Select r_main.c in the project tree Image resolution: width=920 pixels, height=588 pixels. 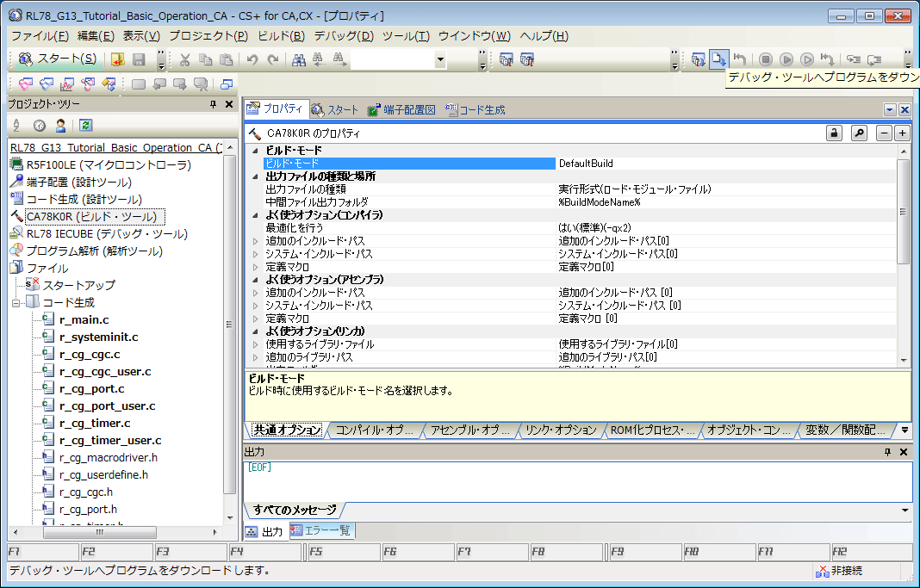[x=84, y=319]
